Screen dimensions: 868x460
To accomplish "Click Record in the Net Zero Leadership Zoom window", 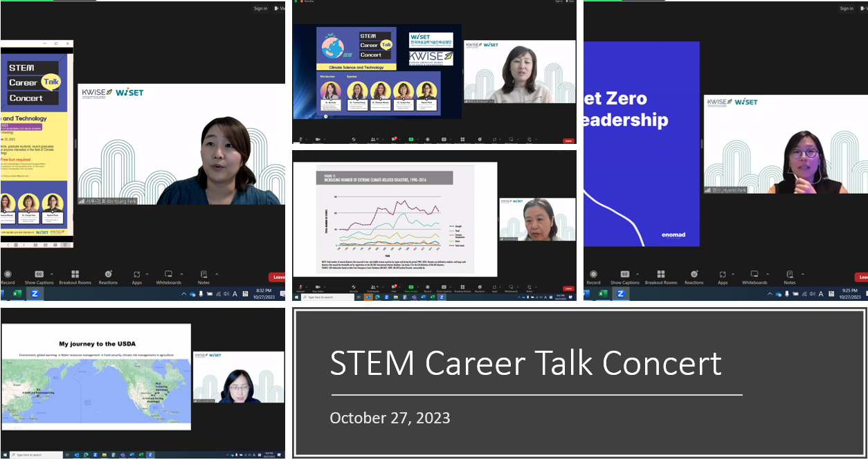I will point(593,277).
